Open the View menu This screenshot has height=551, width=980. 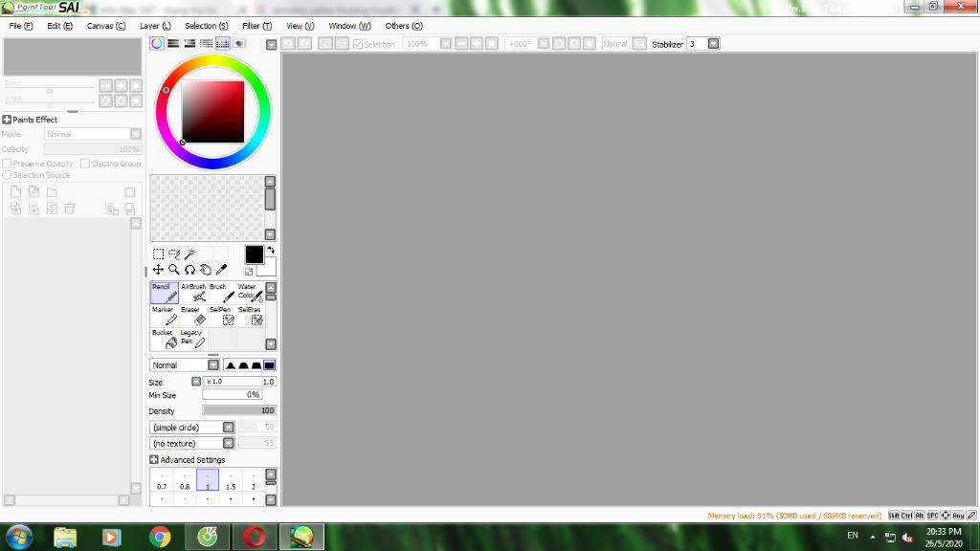click(300, 26)
